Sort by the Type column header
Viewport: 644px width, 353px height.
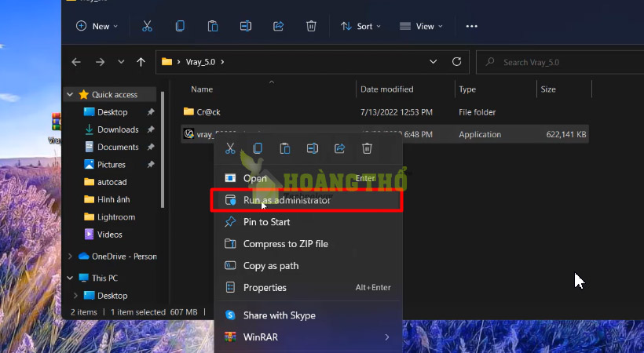click(x=467, y=89)
